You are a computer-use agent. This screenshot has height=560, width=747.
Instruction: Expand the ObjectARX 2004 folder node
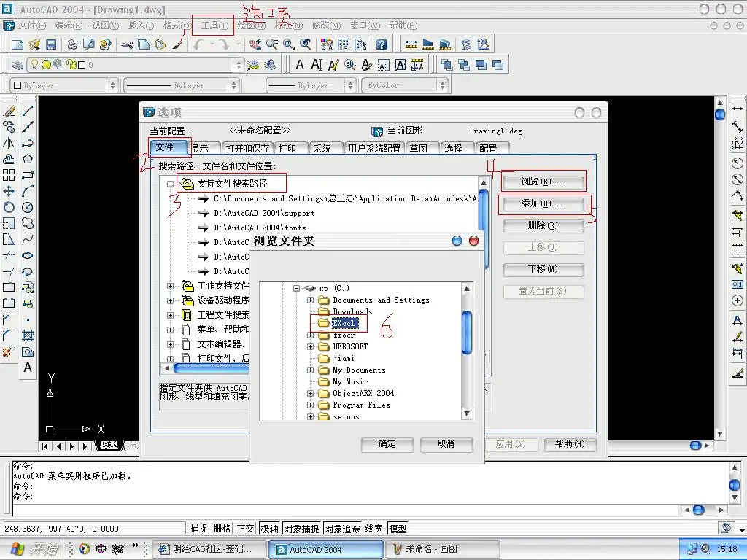[310, 393]
